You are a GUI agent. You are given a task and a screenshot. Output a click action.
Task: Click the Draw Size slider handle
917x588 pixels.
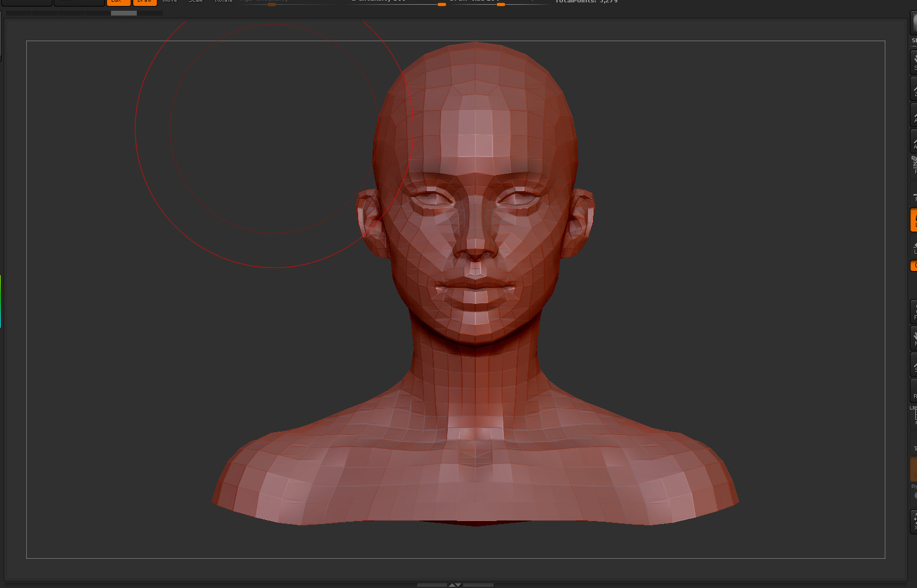coord(501,4)
